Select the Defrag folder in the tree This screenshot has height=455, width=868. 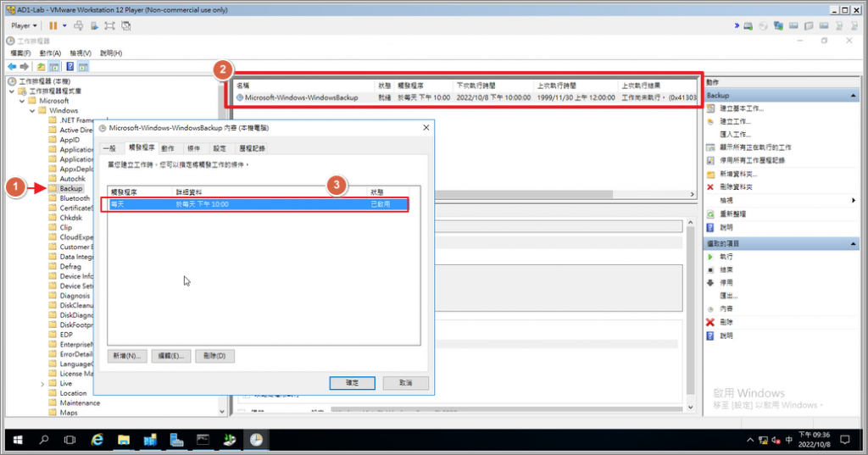coord(70,267)
